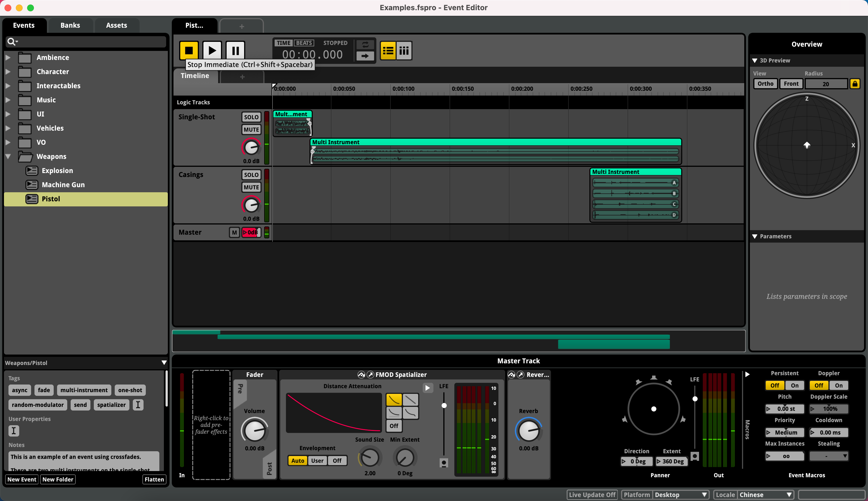The image size is (868, 501).
Task: Open FMOD Spatializer in separate window icon
Action: point(371,374)
